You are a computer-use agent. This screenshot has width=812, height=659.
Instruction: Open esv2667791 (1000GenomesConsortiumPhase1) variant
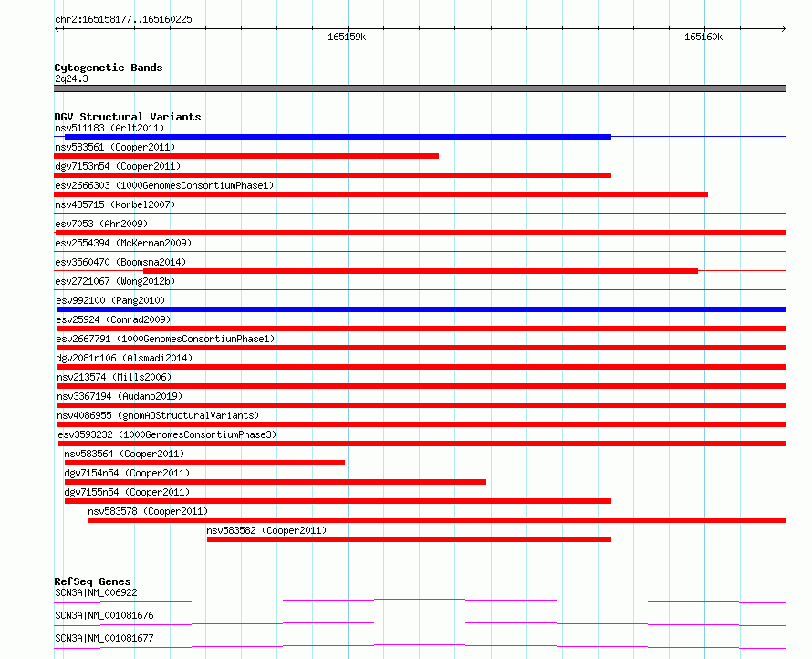pos(421,348)
